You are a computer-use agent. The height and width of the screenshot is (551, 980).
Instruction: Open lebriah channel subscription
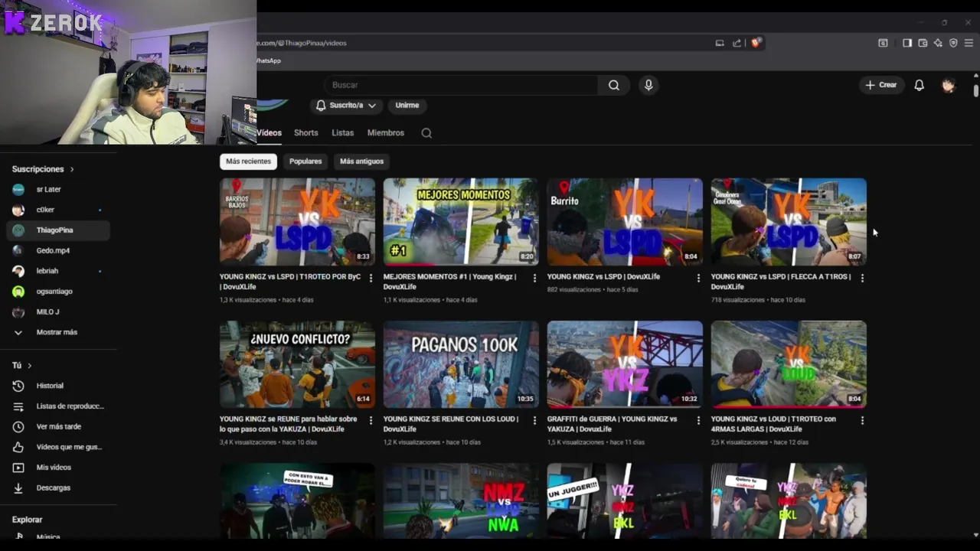tap(58, 271)
